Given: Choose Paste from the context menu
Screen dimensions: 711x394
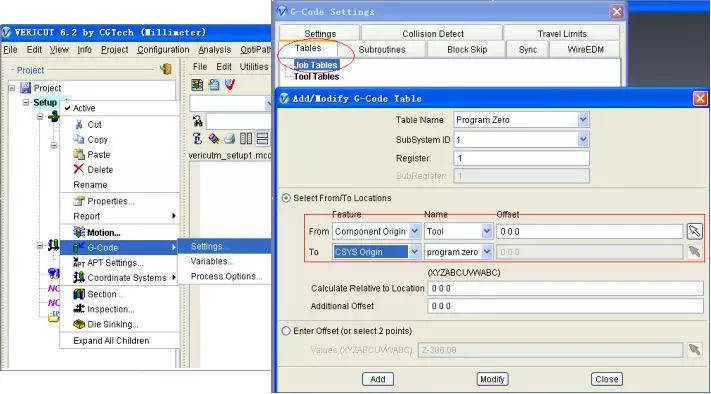Looking at the screenshot, I should [98, 155].
